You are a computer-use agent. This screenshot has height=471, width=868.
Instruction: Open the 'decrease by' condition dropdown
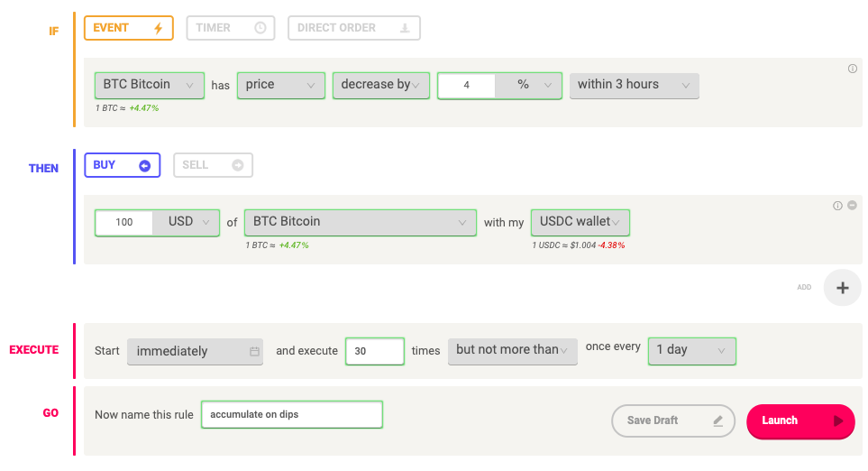(381, 86)
